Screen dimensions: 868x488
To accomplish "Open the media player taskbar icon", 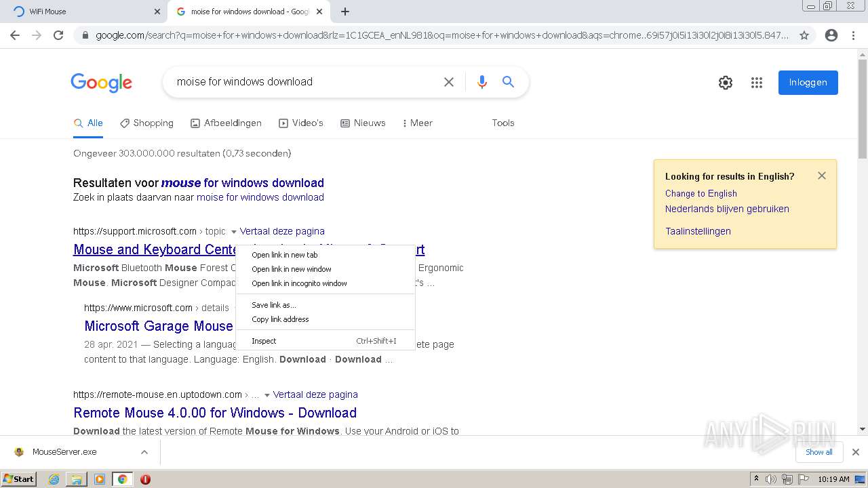I will tap(100, 479).
